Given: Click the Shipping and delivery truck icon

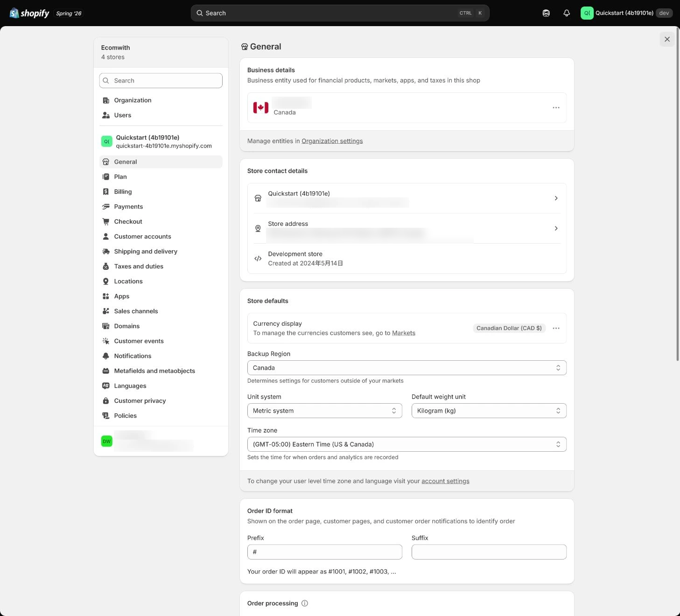Looking at the screenshot, I should (x=106, y=252).
